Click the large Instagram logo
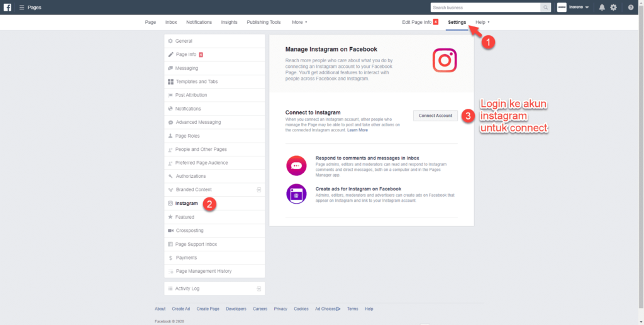This screenshot has height=325, width=644. click(x=444, y=60)
